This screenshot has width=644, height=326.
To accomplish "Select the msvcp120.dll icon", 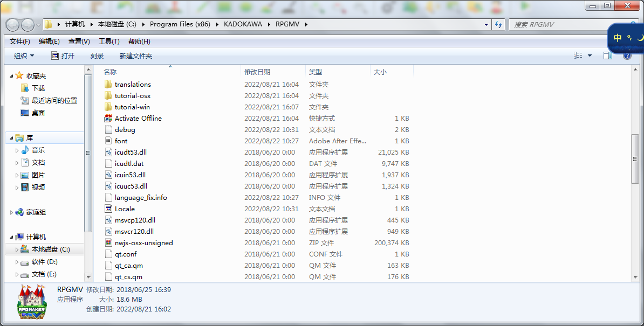I will coord(108,220).
